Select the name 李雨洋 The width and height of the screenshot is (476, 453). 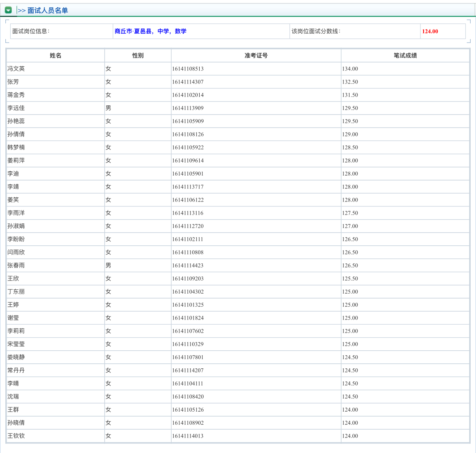16,213
